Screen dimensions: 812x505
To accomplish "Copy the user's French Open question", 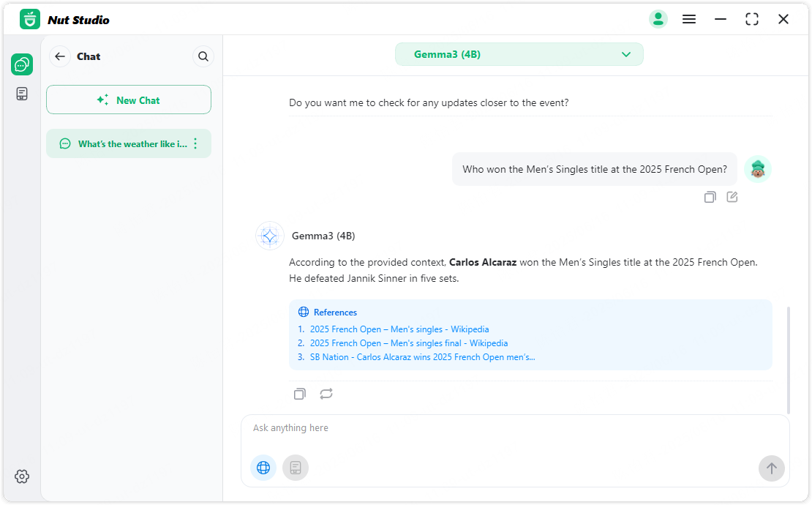I will [710, 197].
